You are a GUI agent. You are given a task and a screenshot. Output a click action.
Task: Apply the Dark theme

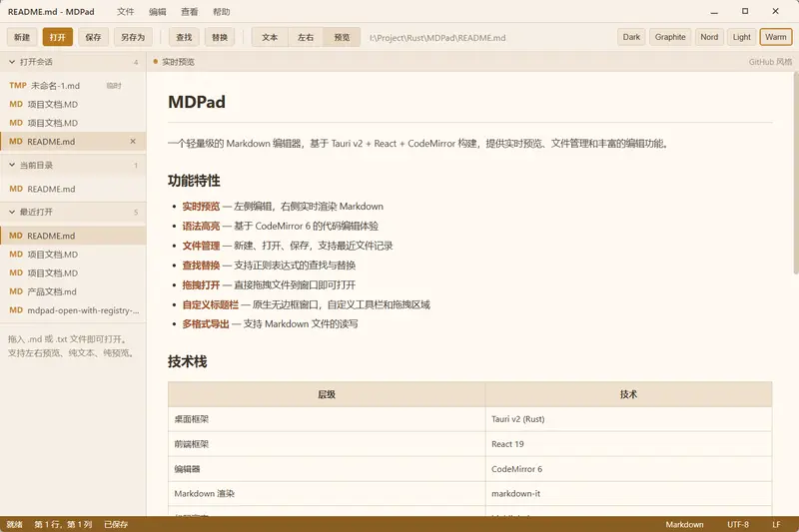631,37
